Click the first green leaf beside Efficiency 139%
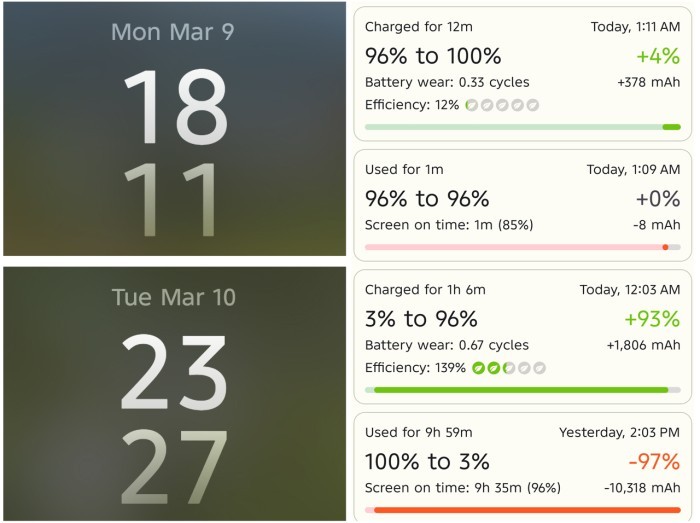Screen dimensions: 700x523 pyautogui.click(x=479, y=368)
